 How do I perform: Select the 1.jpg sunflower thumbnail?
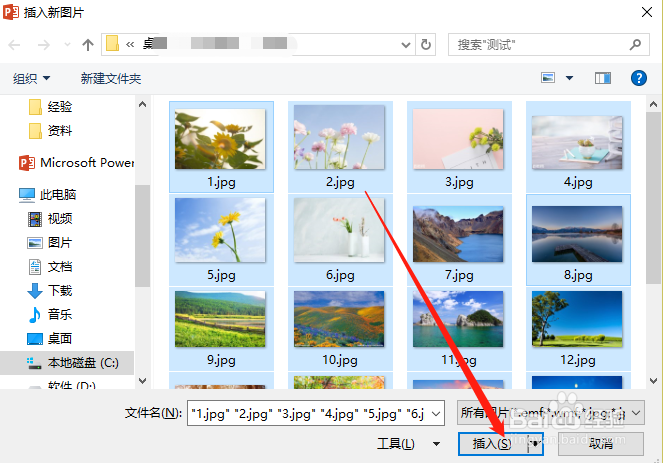tap(220, 140)
